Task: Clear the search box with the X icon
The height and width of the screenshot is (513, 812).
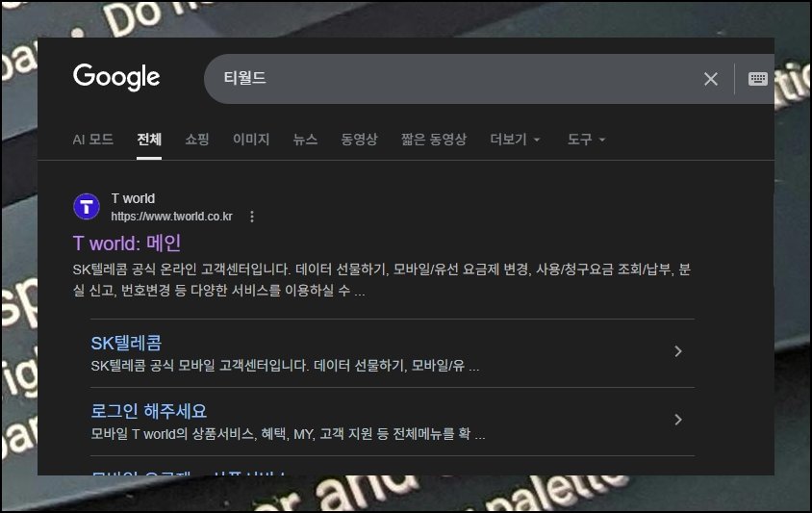Action: click(x=710, y=79)
